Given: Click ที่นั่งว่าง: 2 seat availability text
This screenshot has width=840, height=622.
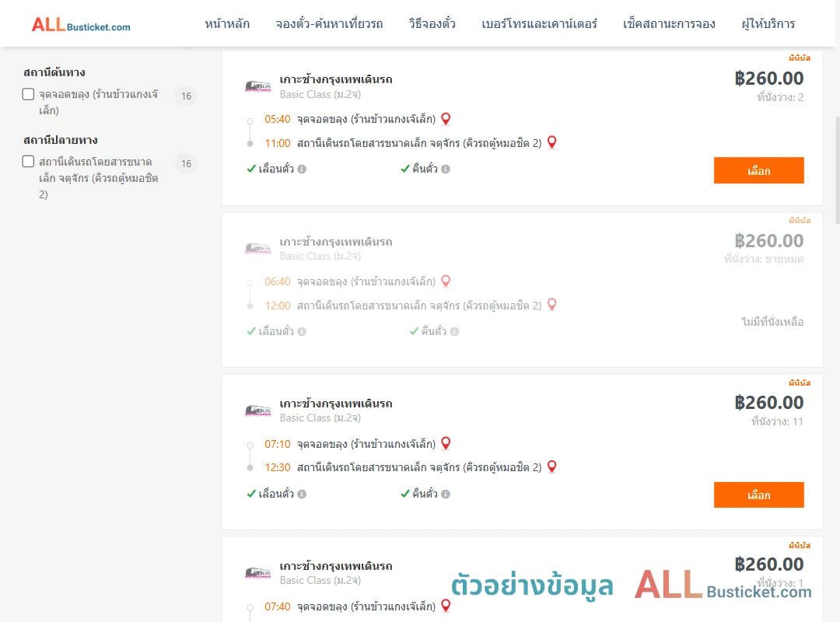Looking at the screenshot, I should [780, 97].
